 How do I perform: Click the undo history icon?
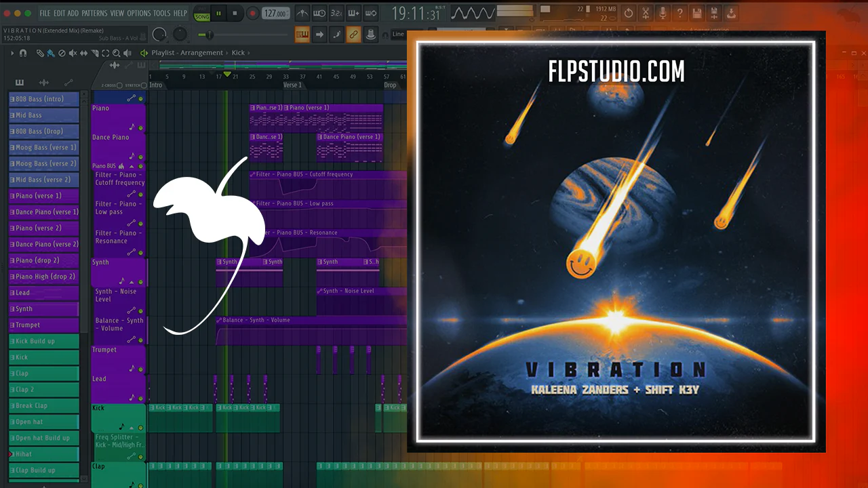[x=629, y=13]
